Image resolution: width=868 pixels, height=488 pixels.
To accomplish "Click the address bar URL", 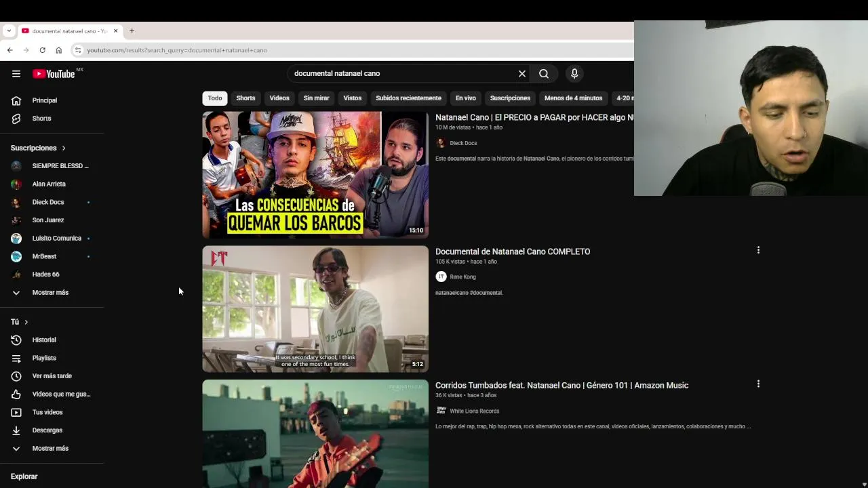I will [x=177, y=50].
